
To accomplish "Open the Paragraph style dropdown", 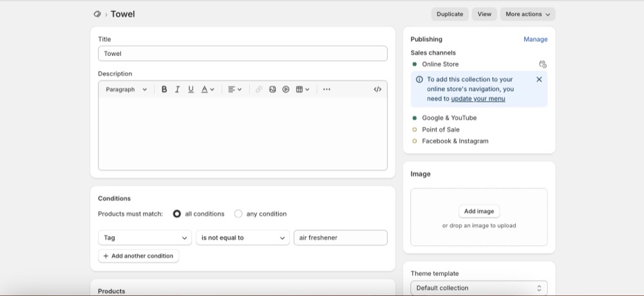I will pos(126,89).
